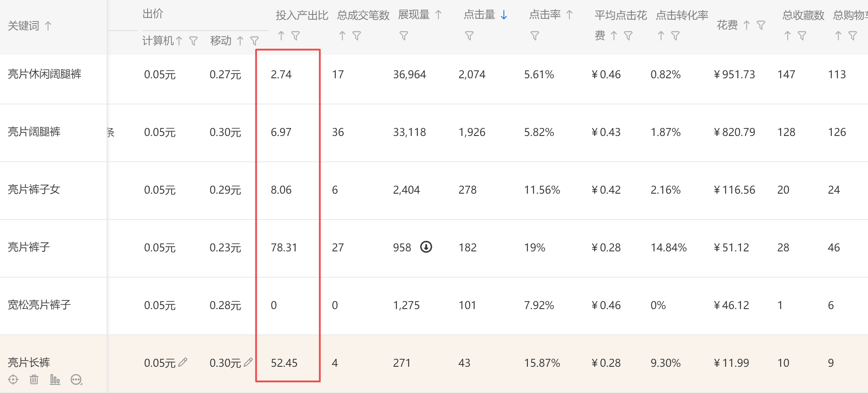Edit 移动 bid pencil for 亮片长裤

tap(248, 362)
